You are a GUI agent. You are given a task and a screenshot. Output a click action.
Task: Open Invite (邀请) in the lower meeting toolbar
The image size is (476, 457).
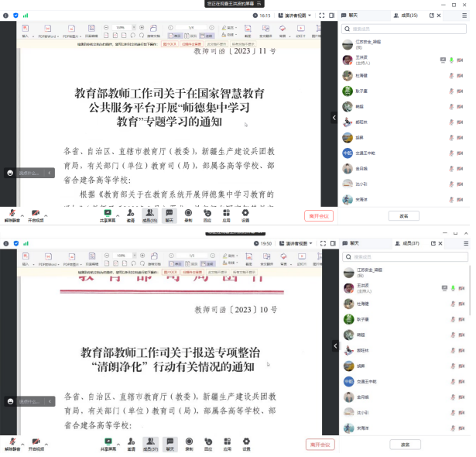pos(130,443)
